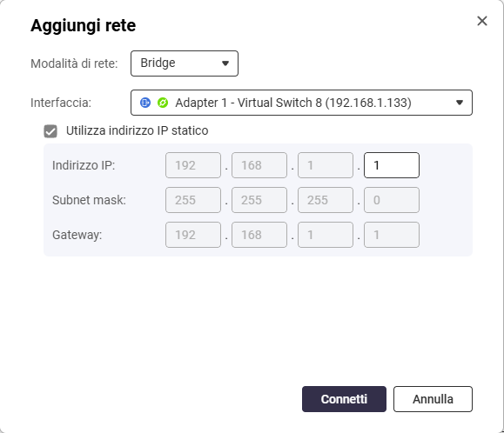Click the blue adapter icon in Interfaccia
This screenshot has width=504, height=433.
click(145, 103)
